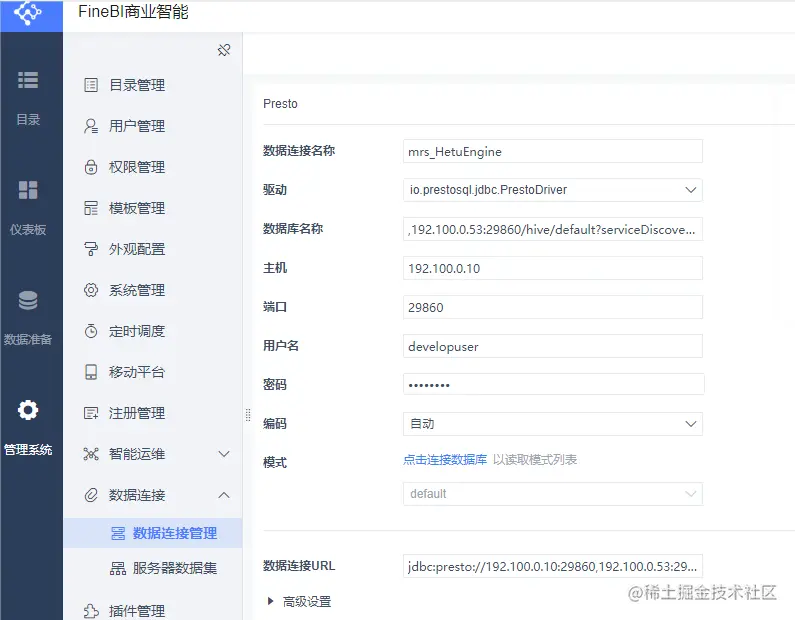This screenshot has height=620, width=795.
Task: Click the 数据连接管理 server icon
Action: [x=118, y=533]
